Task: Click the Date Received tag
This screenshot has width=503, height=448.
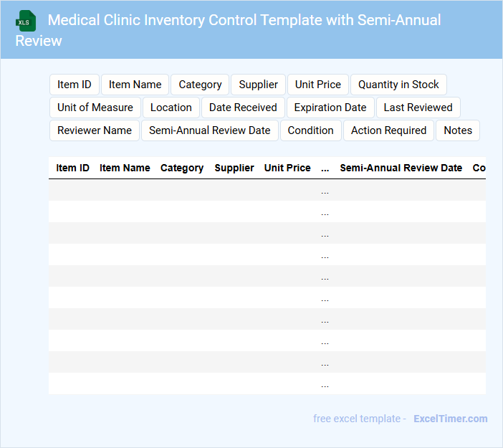Action: [243, 108]
